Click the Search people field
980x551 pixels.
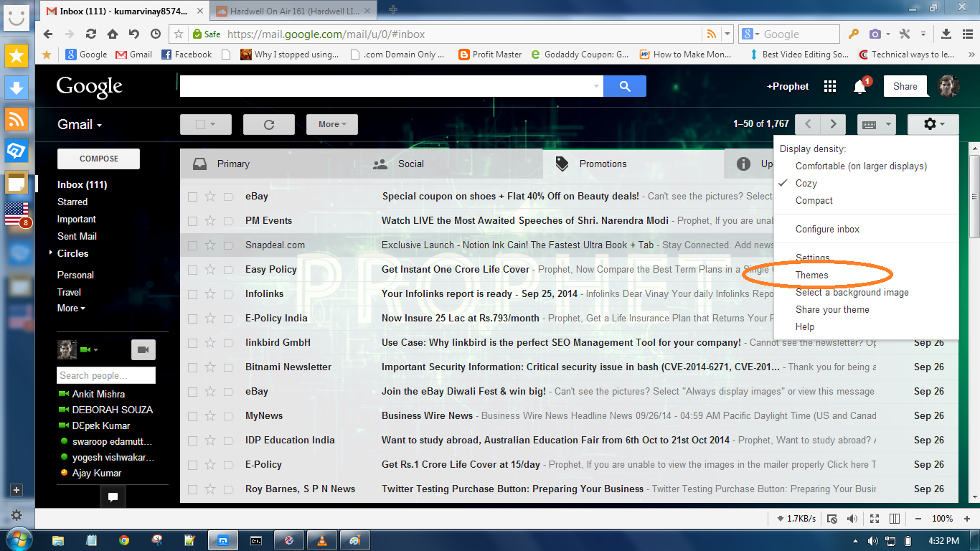point(105,375)
